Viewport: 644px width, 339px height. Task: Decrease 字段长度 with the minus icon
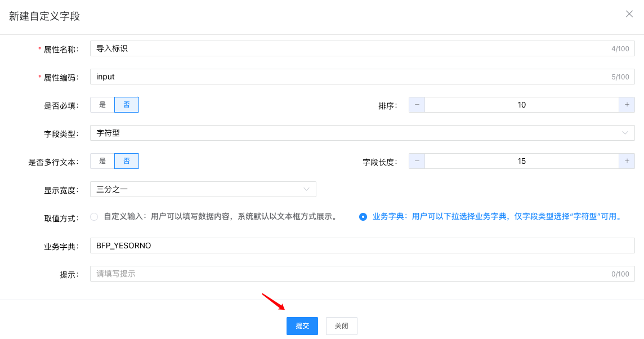coord(417,161)
